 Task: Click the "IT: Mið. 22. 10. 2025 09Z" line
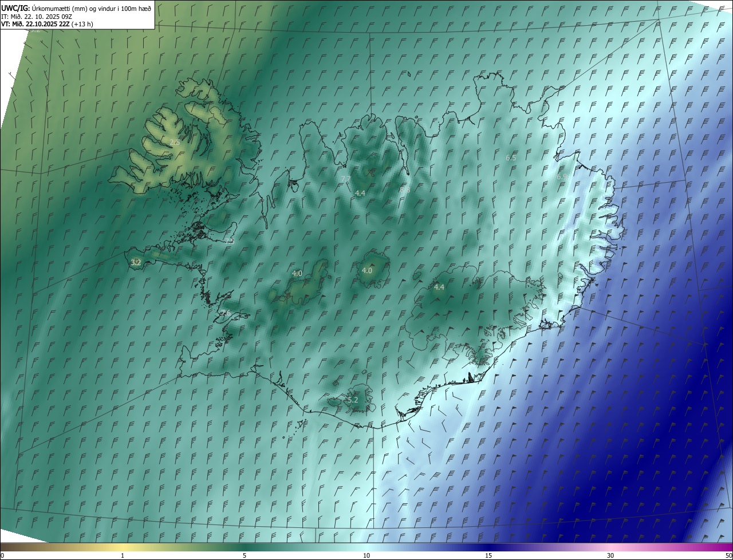(x=37, y=16)
